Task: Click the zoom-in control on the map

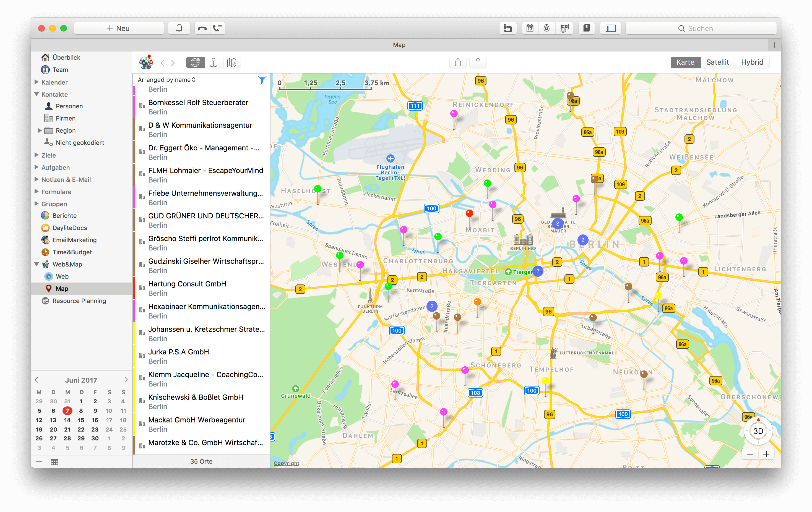Action: (x=766, y=454)
